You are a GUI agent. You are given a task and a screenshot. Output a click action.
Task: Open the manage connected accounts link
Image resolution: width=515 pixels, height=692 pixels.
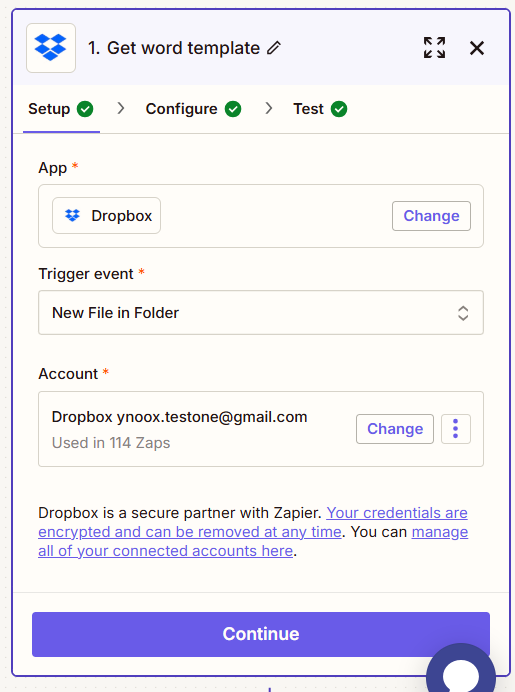tap(253, 542)
